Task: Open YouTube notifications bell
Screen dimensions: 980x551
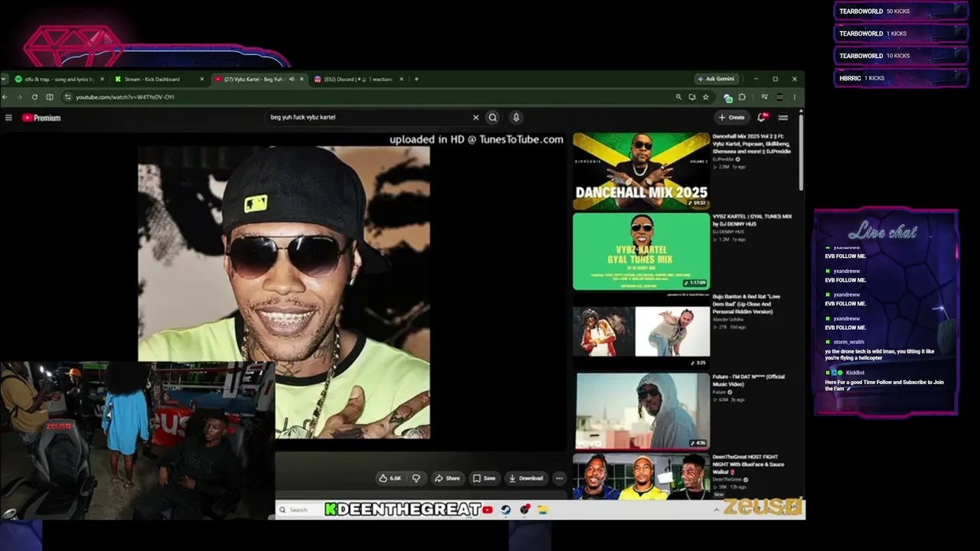Action: [762, 117]
